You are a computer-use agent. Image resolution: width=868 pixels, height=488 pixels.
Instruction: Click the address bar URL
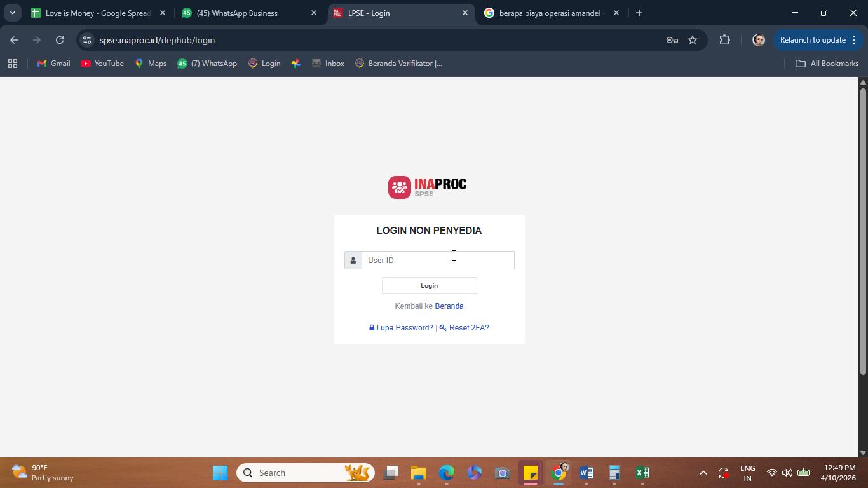pos(157,40)
